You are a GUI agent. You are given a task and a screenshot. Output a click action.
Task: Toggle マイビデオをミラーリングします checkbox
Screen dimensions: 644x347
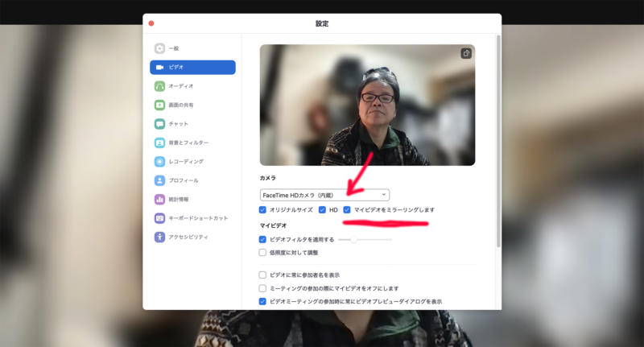click(347, 210)
